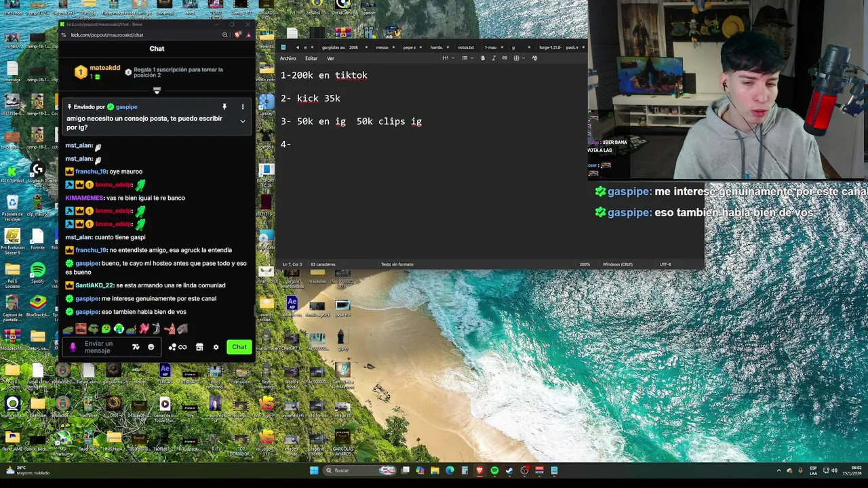
Task: Click the Notepad zoom percentage in status bar
Action: click(585, 264)
